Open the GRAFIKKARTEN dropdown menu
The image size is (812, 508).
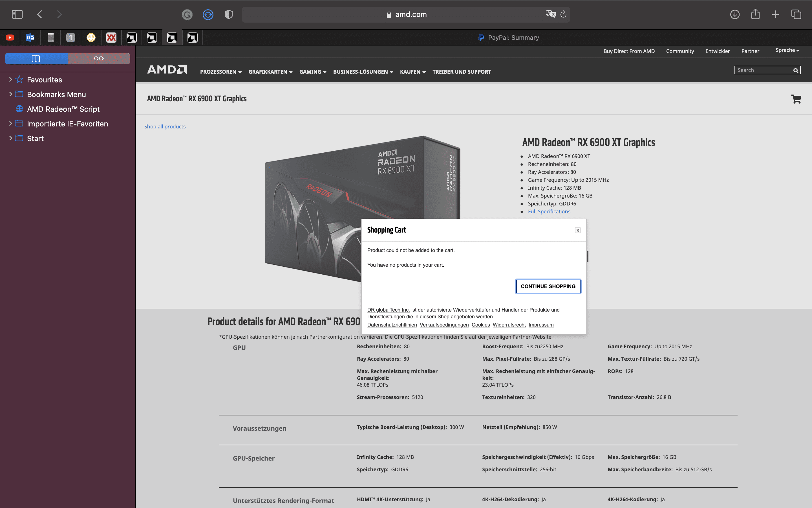pos(270,72)
